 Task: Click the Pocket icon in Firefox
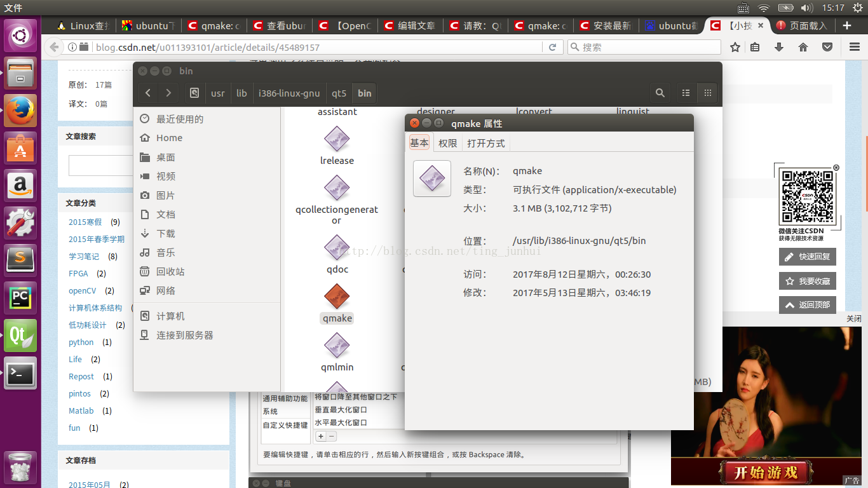(827, 47)
